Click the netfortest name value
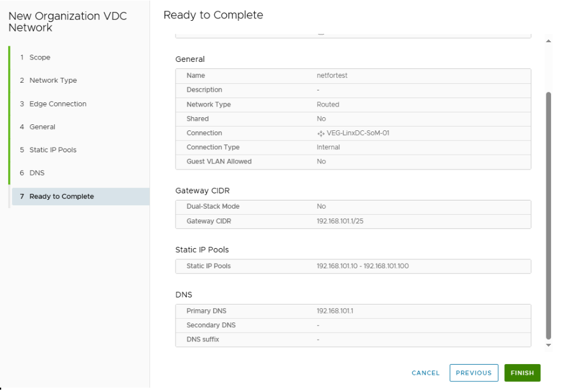This screenshot has height=392, width=563. pyautogui.click(x=331, y=76)
